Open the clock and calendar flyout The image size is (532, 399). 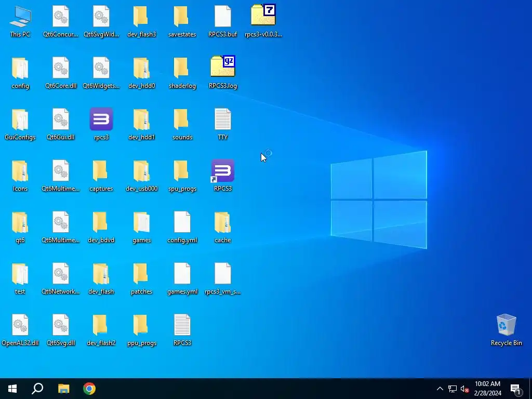point(487,389)
